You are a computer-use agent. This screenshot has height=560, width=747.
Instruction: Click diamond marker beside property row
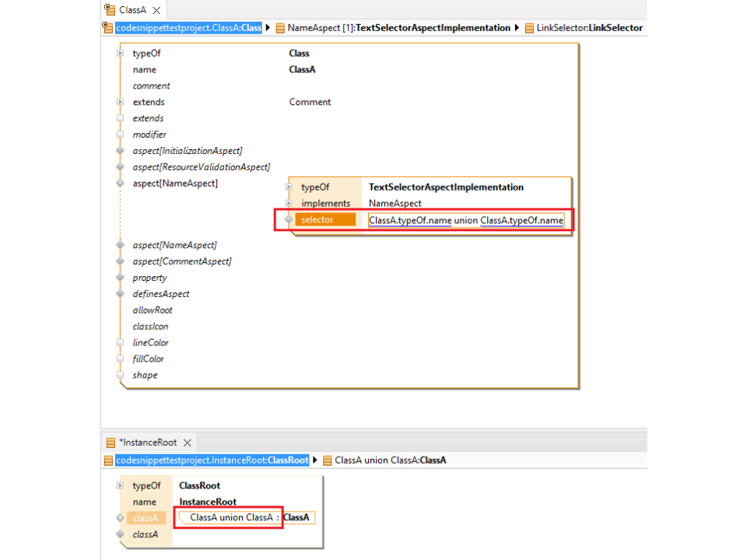click(120, 278)
